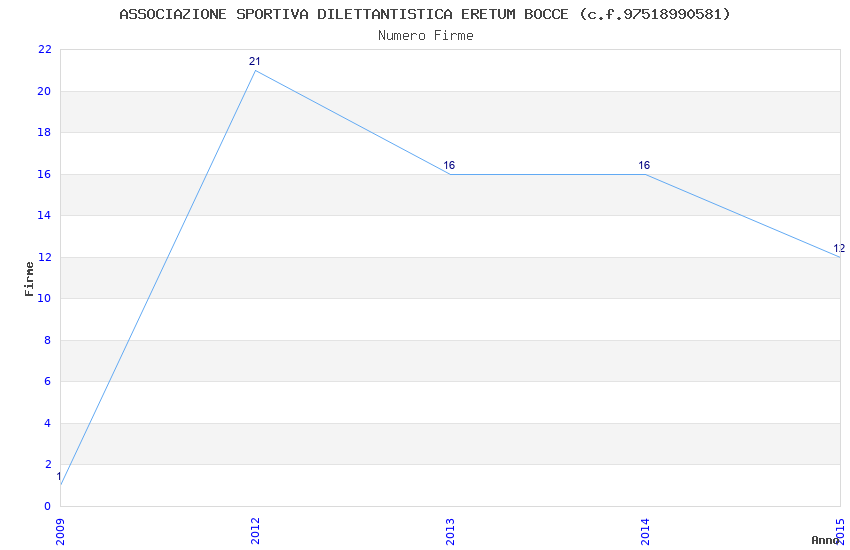
Task: Click the y-axis tick label 6
Action: [x=48, y=382]
